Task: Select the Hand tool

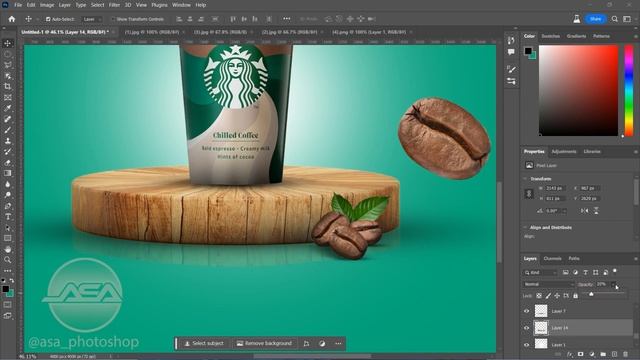Action: (x=7, y=249)
